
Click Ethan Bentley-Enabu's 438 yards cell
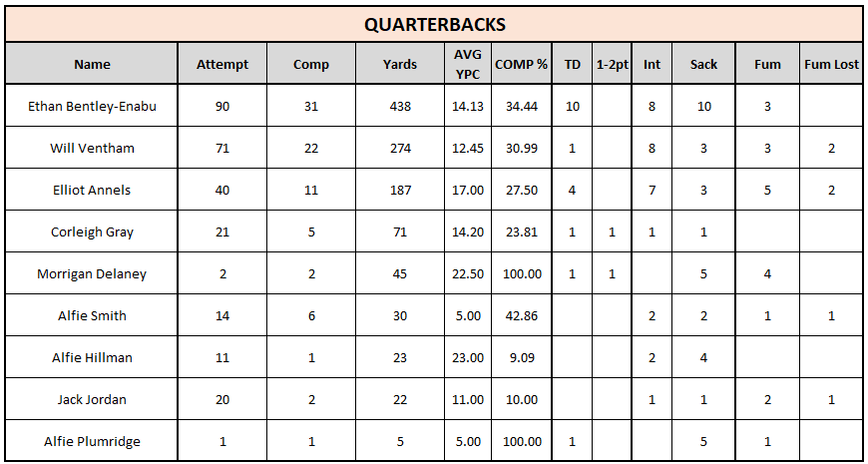(400, 107)
